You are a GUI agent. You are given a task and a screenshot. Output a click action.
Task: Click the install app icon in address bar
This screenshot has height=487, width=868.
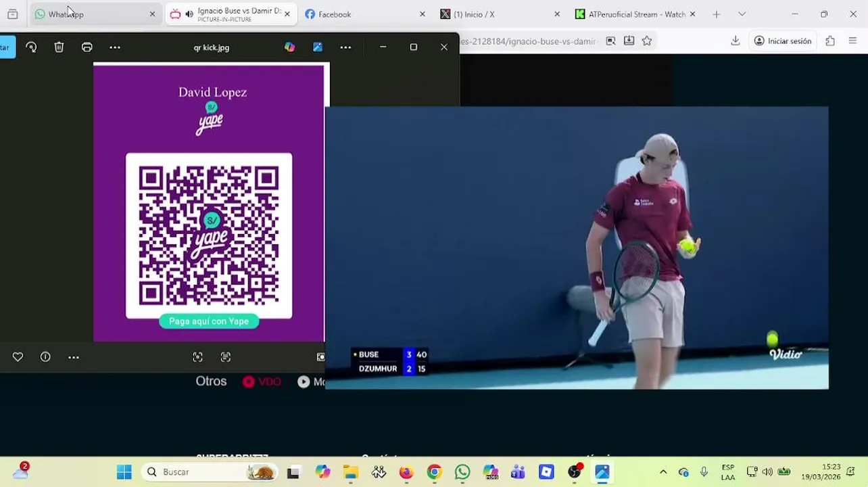click(x=629, y=41)
